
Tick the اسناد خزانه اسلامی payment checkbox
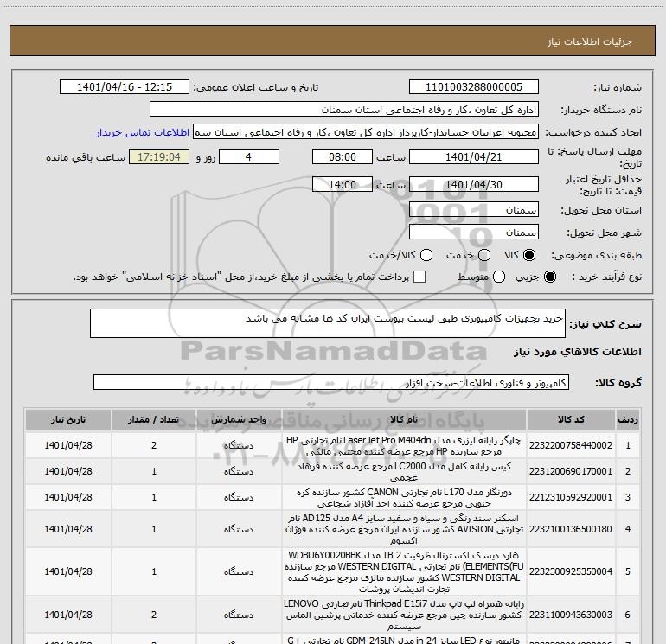(419, 277)
